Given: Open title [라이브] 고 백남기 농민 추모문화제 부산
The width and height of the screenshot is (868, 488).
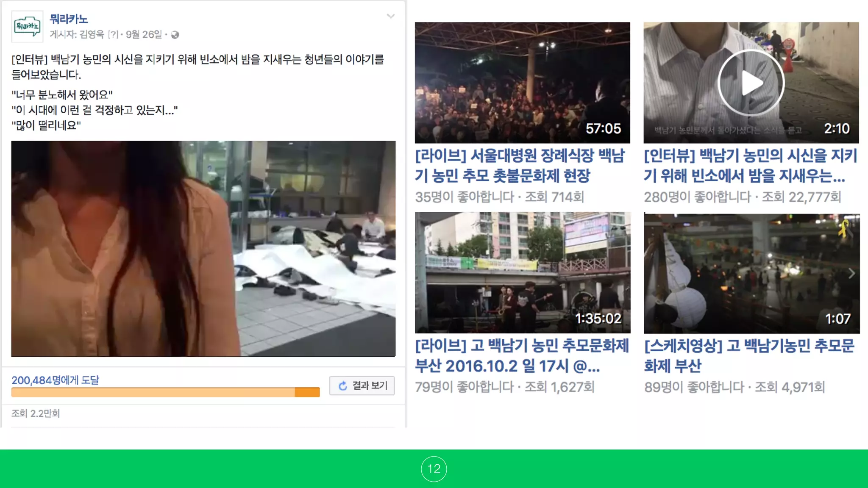Looking at the screenshot, I should [522, 356].
